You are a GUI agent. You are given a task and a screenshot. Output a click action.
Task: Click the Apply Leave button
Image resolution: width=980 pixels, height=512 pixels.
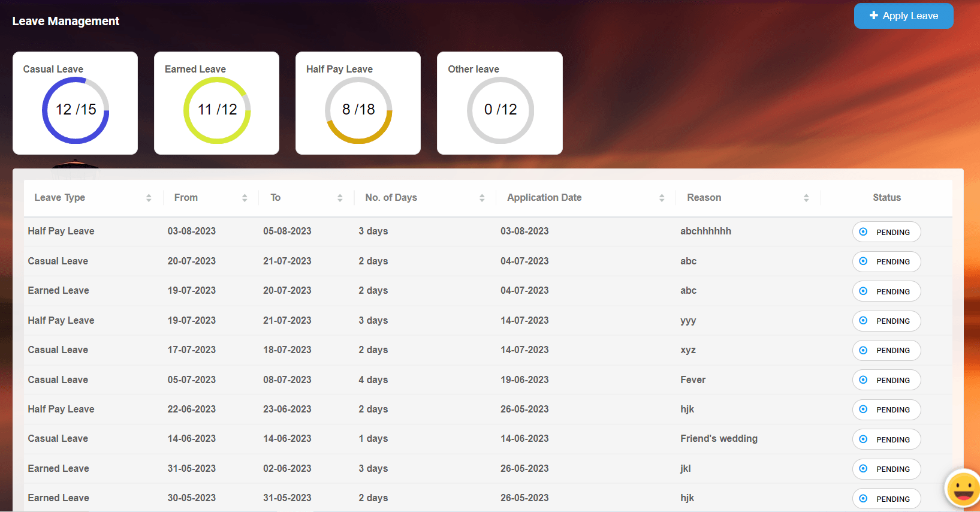(903, 16)
